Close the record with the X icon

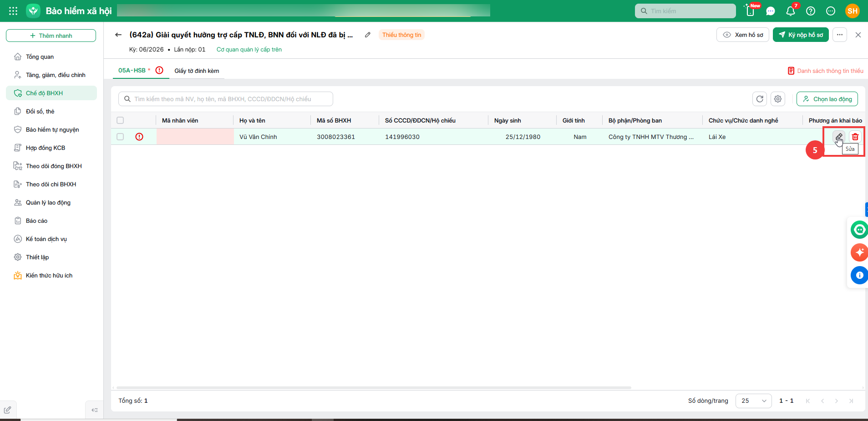coord(858,35)
